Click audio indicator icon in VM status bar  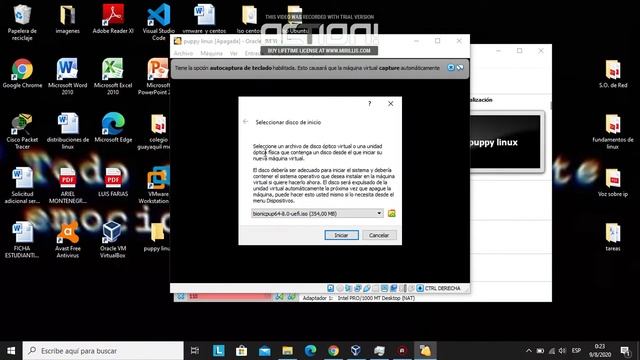(x=348, y=289)
